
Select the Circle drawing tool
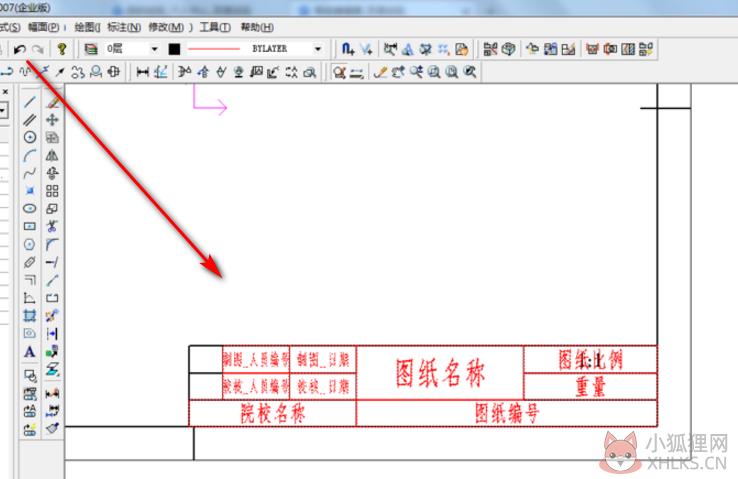coord(30,137)
